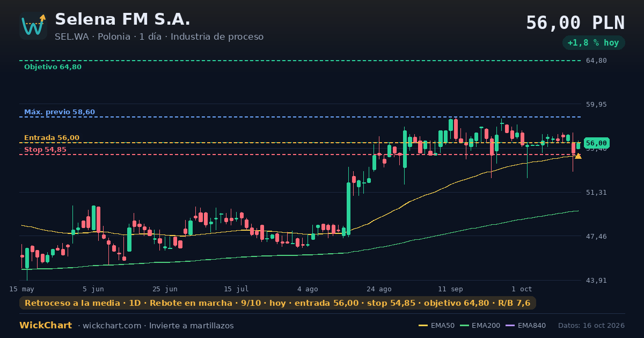Click the company name Selena FM S.A.
The width and height of the screenshot is (644, 338).
122,19
